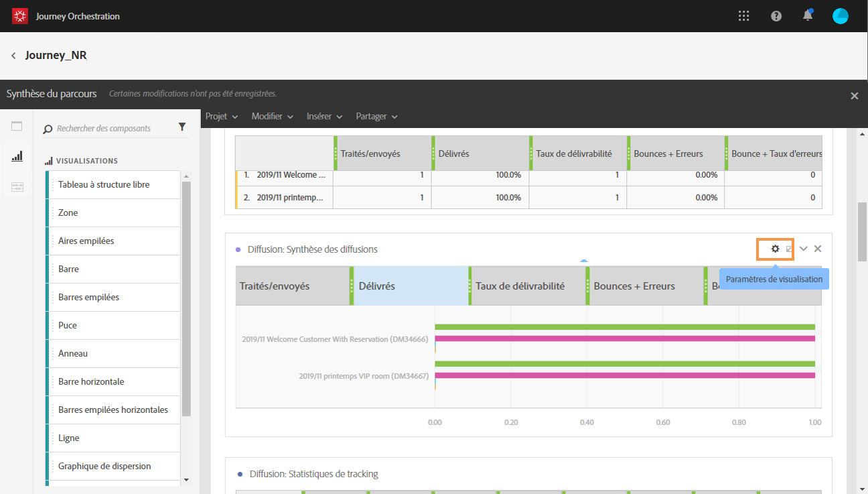Choose the Ligne visualization

[113, 438]
